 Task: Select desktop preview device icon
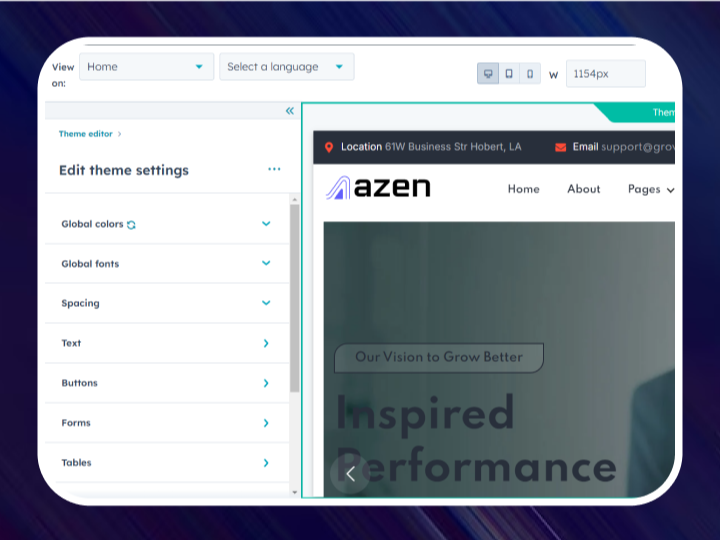(488, 74)
